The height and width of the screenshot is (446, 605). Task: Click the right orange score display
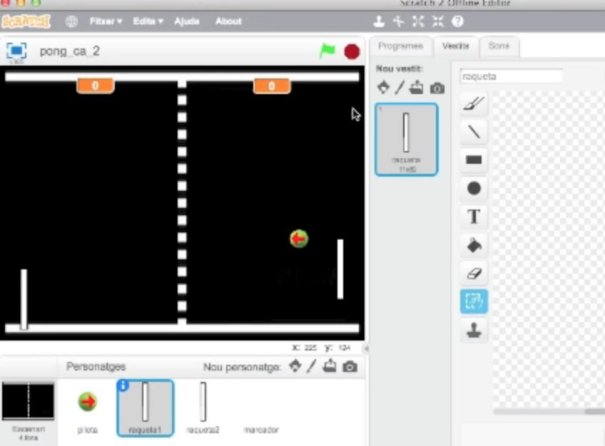272,86
